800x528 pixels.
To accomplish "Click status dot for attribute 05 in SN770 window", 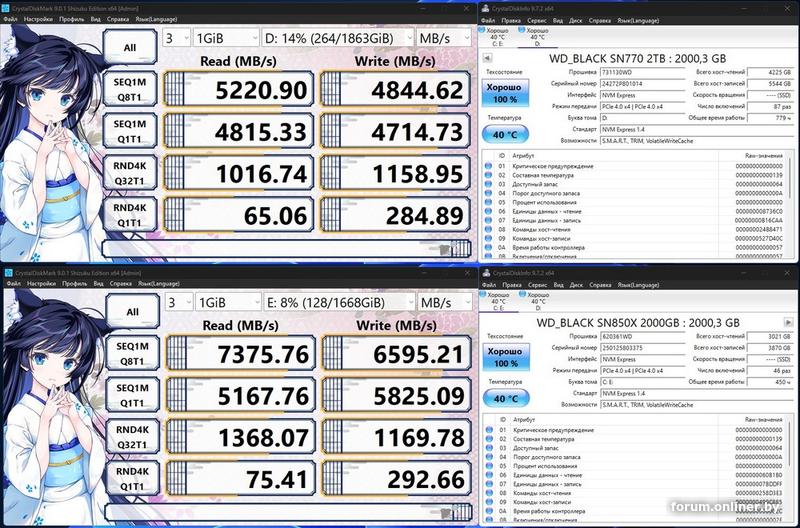I will pos(488,203).
